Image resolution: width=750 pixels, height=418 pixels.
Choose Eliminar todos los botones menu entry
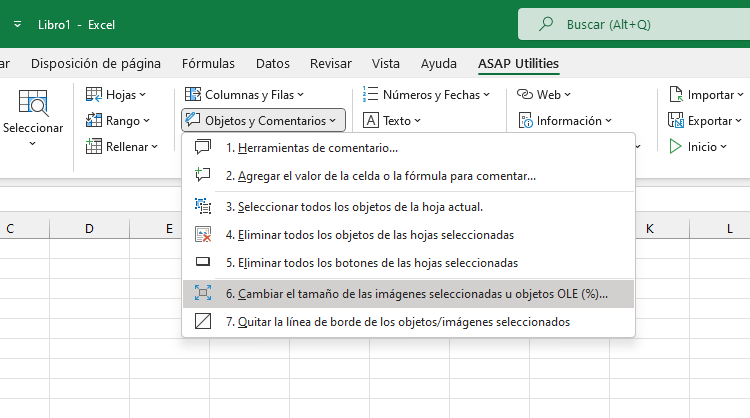point(408,263)
